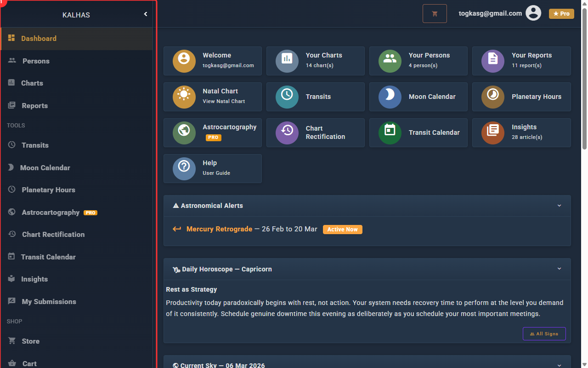Select Store in the sidebar menu
Screen dimensions: 588x368
click(x=30, y=341)
